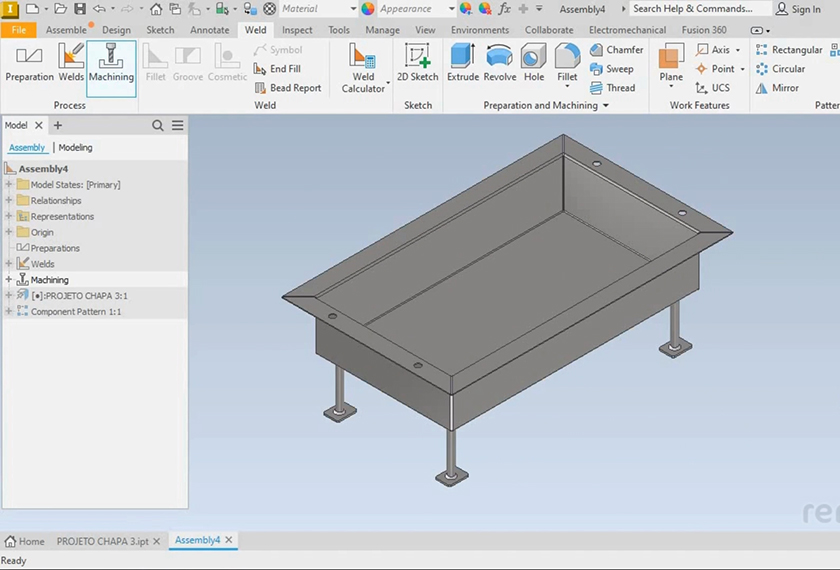Open the Weld Calculator tool
This screenshot has height=570, width=840.
[x=363, y=68]
